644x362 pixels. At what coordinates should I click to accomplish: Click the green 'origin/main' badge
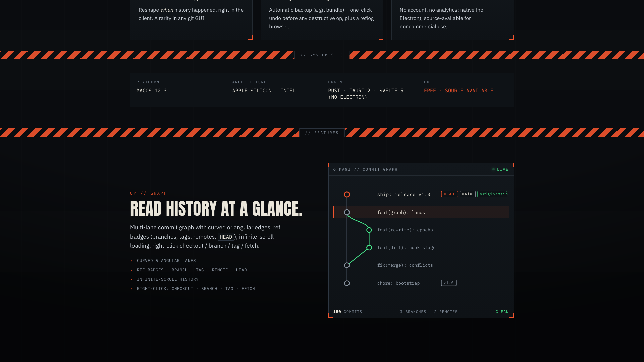(x=492, y=194)
